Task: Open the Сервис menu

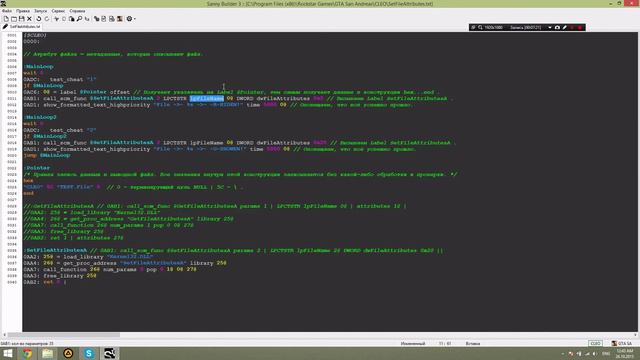Action: coord(58,11)
